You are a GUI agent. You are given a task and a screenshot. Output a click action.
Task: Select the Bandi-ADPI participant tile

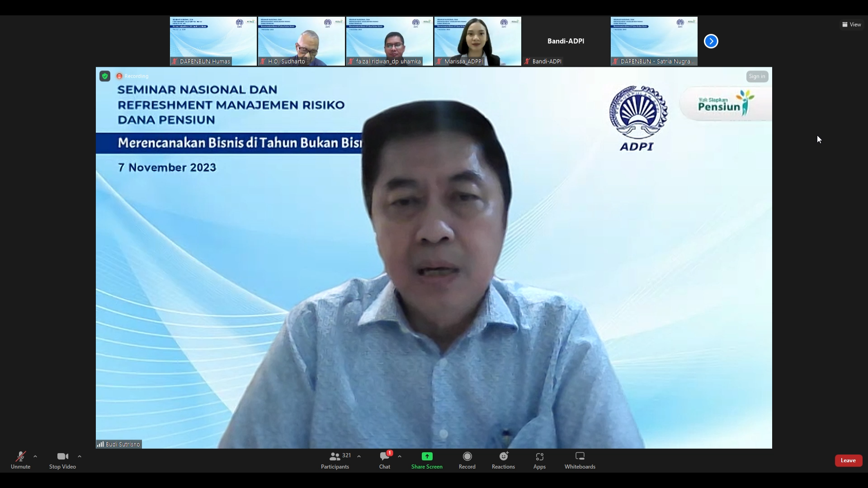(x=566, y=41)
